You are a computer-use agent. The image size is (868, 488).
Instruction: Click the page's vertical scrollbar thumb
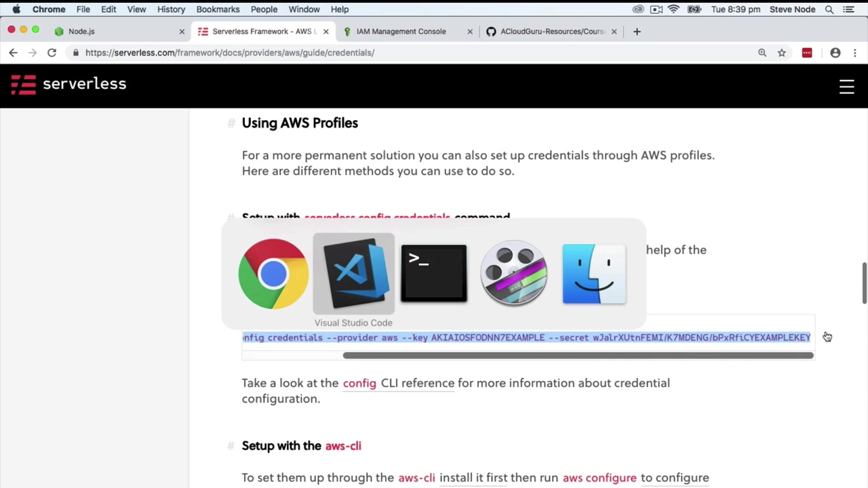(x=864, y=283)
